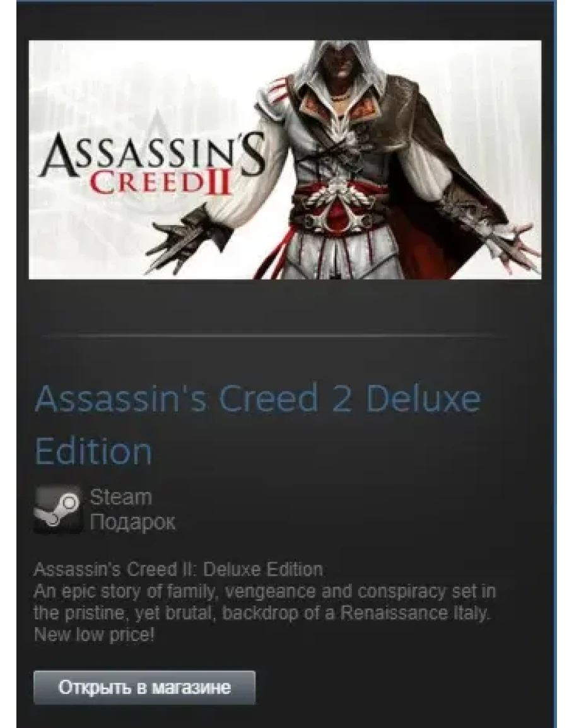This screenshot has width=574, height=728.
Task: Select the pristine, yet brutal description line
Action: pyautogui.click(x=262, y=613)
